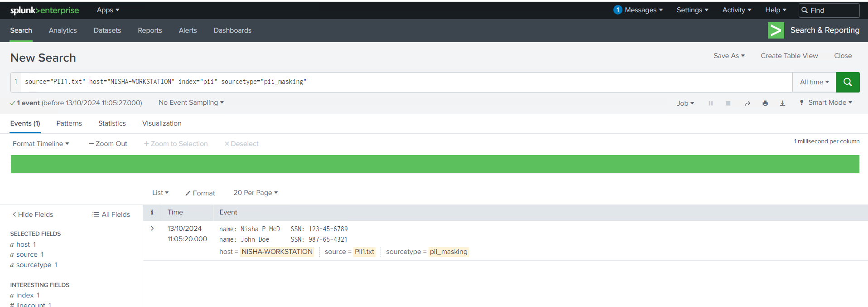Viewport: 868px width, 307px height.
Task: Click the Zoom Out timeline button
Action: (x=108, y=144)
